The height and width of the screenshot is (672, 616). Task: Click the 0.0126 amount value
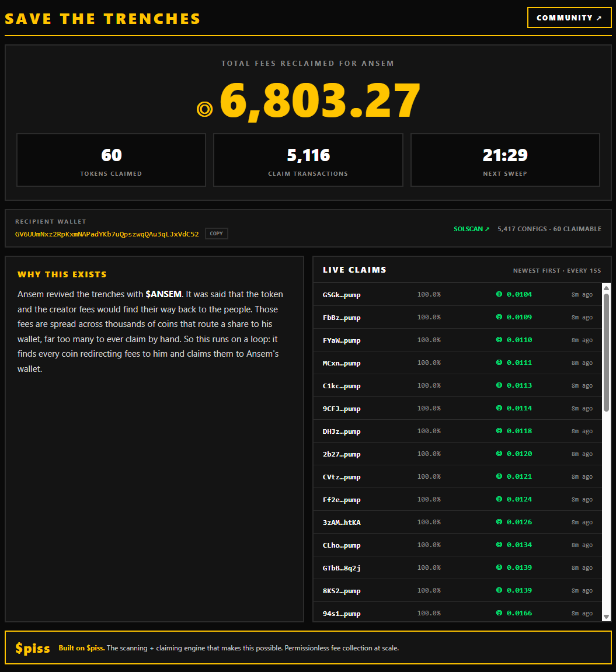(519, 522)
